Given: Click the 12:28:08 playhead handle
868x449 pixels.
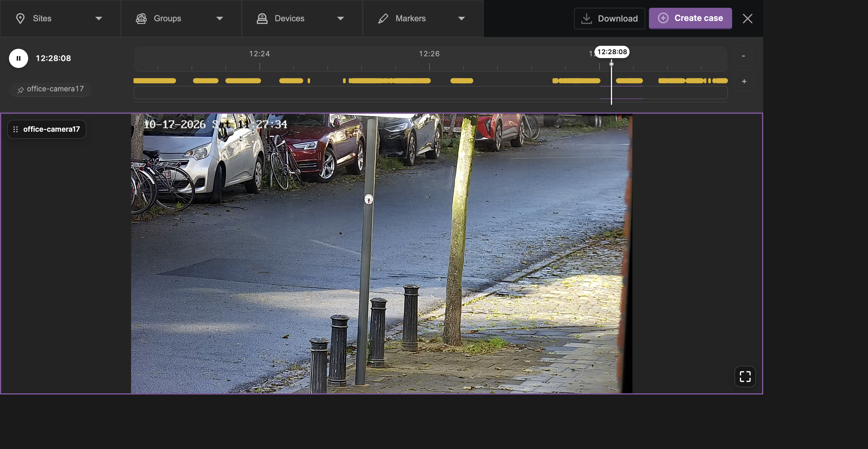Looking at the screenshot, I should click(x=611, y=64).
